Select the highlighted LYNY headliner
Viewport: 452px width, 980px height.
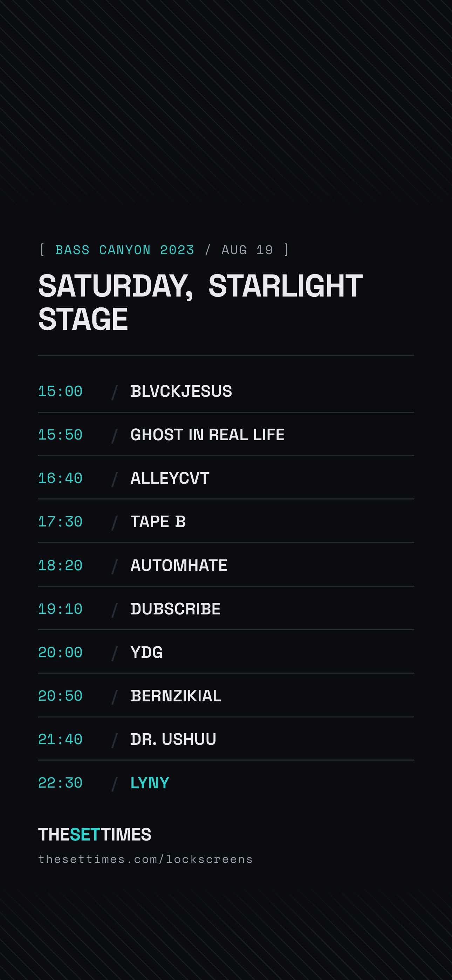point(150,783)
